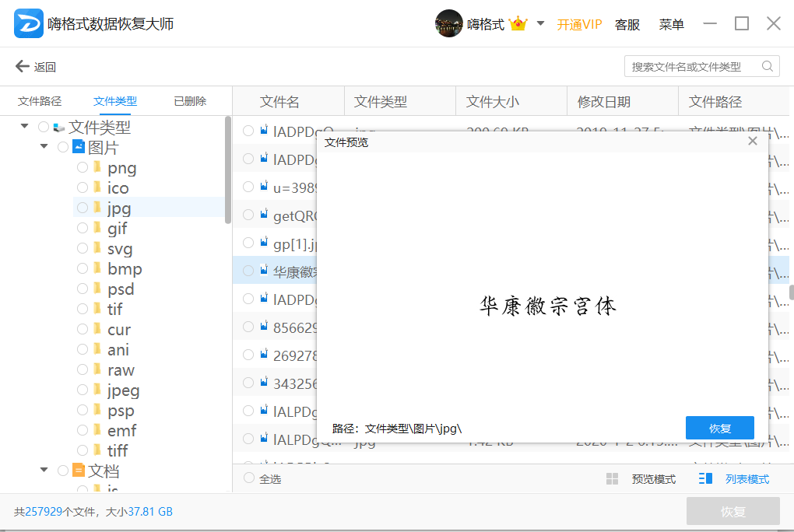Click the 开通VIP link
This screenshot has width=794, height=532.
pyautogui.click(x=579, y=24)
